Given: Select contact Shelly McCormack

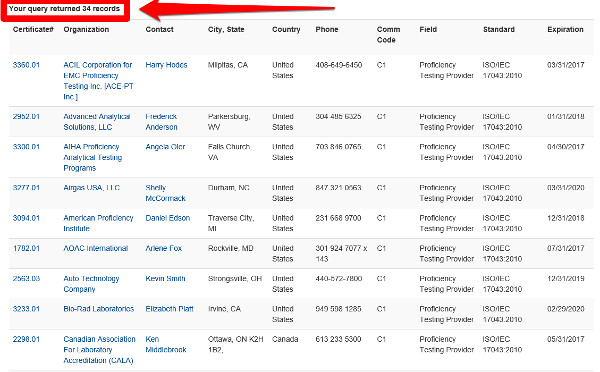Looking at the screenshot, I should [165, 193].
